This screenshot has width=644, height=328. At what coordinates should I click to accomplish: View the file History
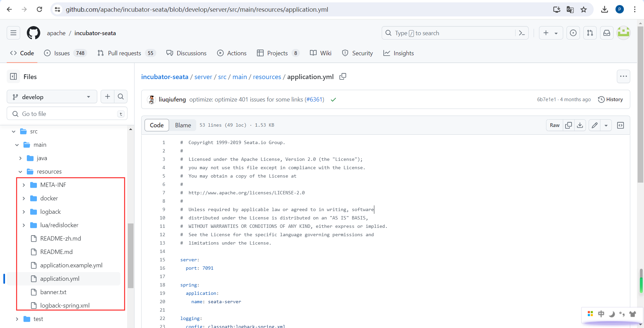(610, 100)
